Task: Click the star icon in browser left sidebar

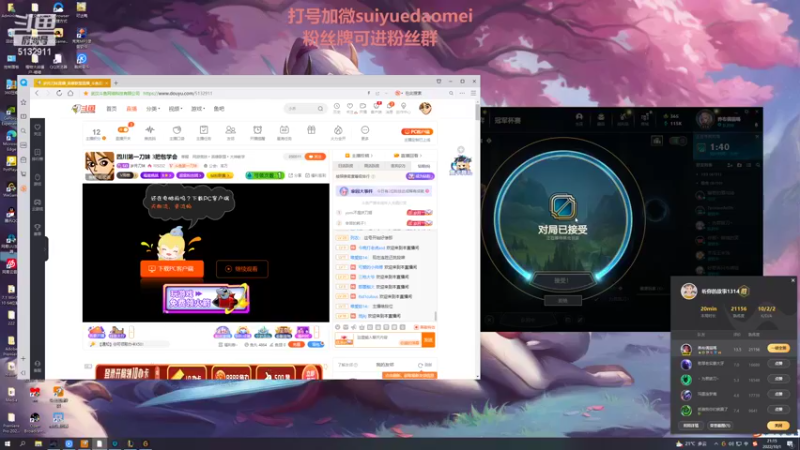Action: (x=23, y=103)
